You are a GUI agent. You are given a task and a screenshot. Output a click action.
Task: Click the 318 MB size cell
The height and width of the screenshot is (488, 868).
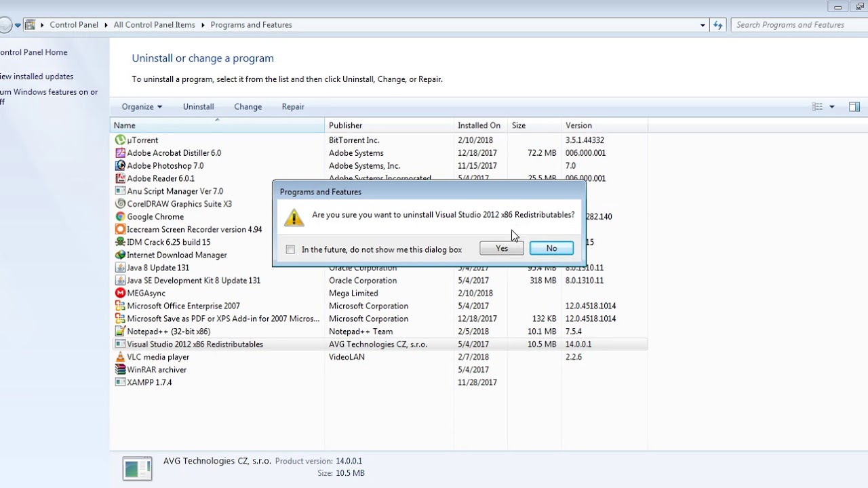542,281
